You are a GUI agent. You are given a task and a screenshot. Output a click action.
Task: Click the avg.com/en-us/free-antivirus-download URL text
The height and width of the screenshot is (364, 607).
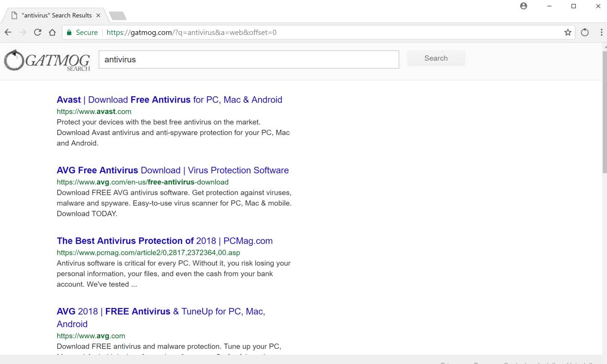(143, 182)
